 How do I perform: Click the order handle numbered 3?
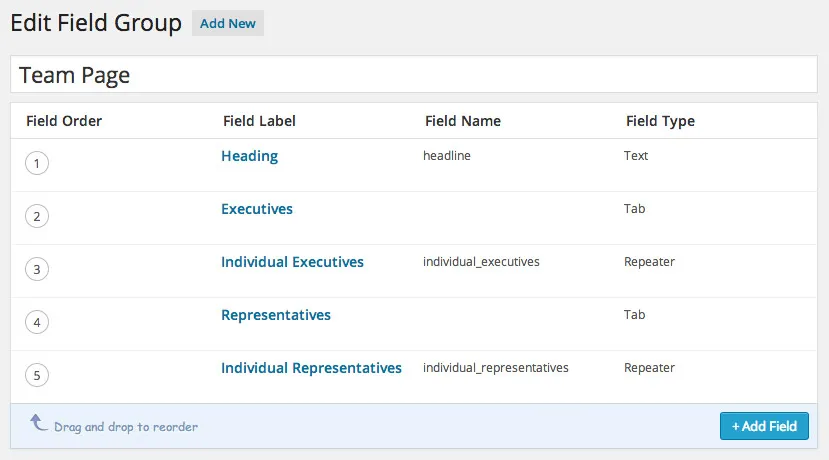click(37, 269)
